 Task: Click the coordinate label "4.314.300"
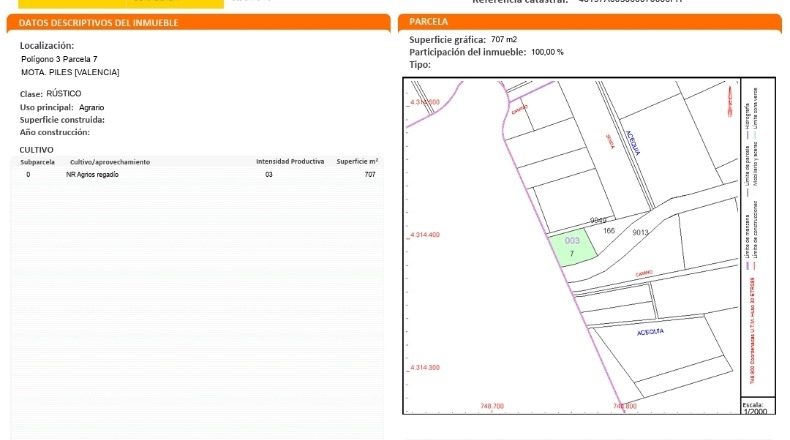[425, 367]
